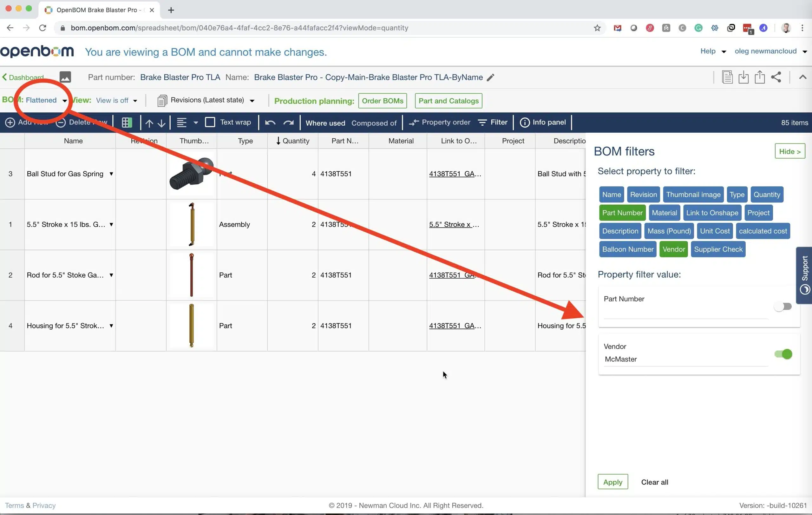Image resolution: width=812 pixels, height=515 pixels.
Task: Move row up with up arrow
Action: coord(149,123)
